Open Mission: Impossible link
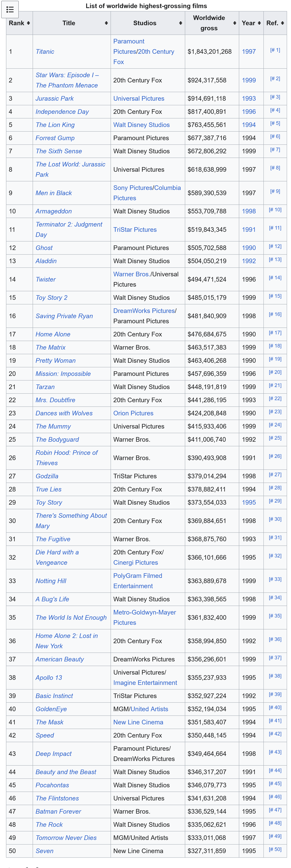 pos(63,374)
